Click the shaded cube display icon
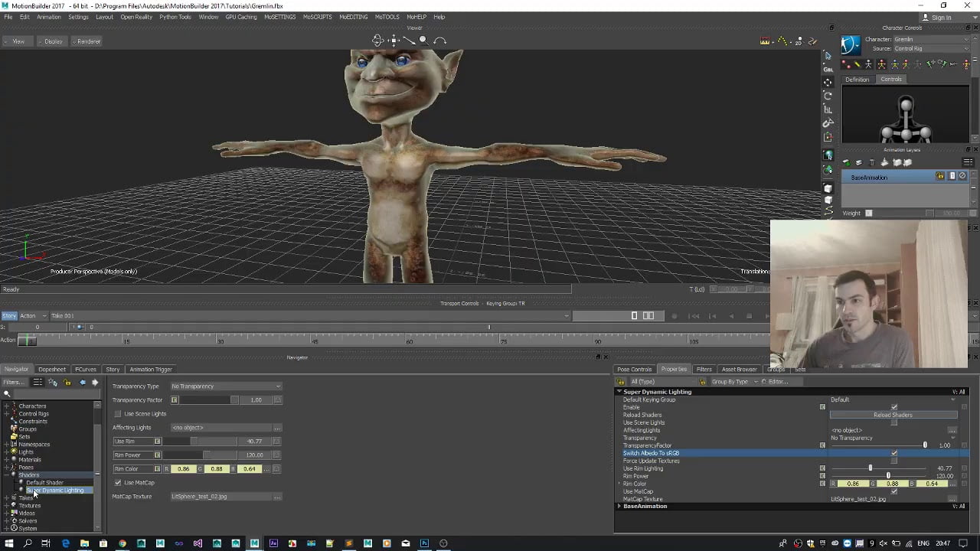 point(828,188)
